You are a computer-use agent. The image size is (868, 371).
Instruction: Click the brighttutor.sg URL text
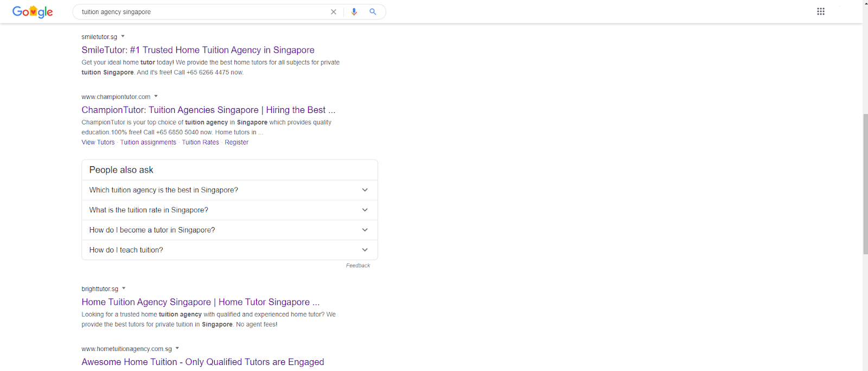(x=100, y=289)
